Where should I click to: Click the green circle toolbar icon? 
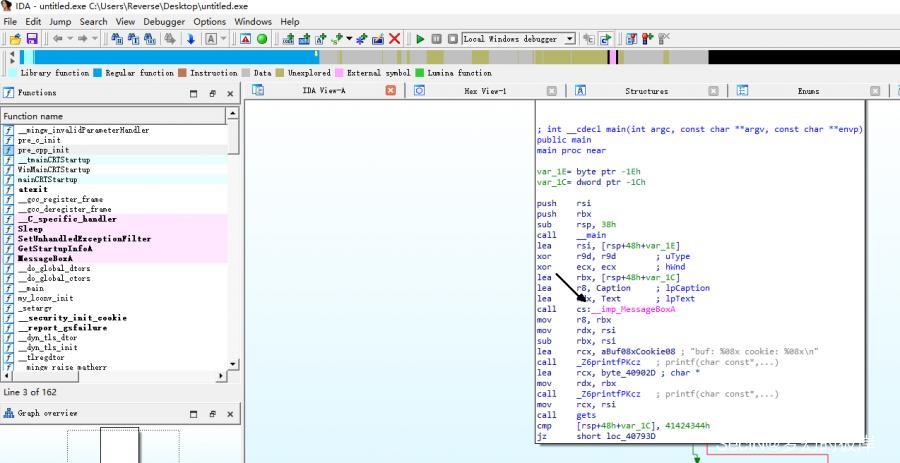click(x=262, y=39)
